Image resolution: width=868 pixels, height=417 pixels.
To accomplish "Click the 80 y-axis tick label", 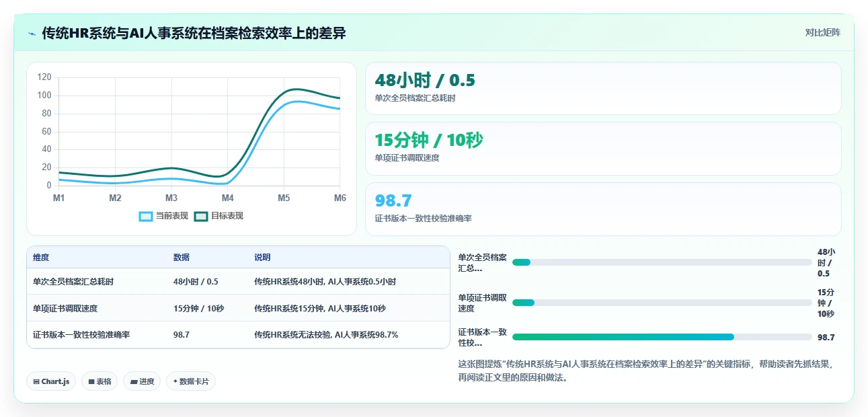I will 46,113.
